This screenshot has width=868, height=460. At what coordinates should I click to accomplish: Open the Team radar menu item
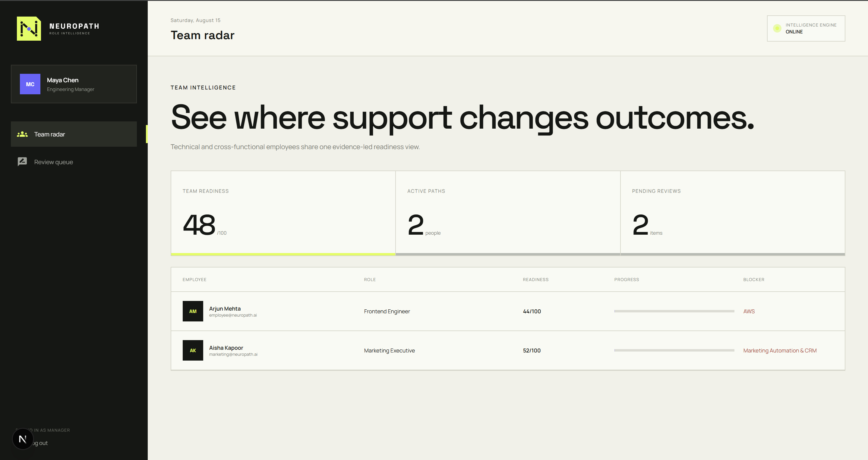tap(74, 134)
